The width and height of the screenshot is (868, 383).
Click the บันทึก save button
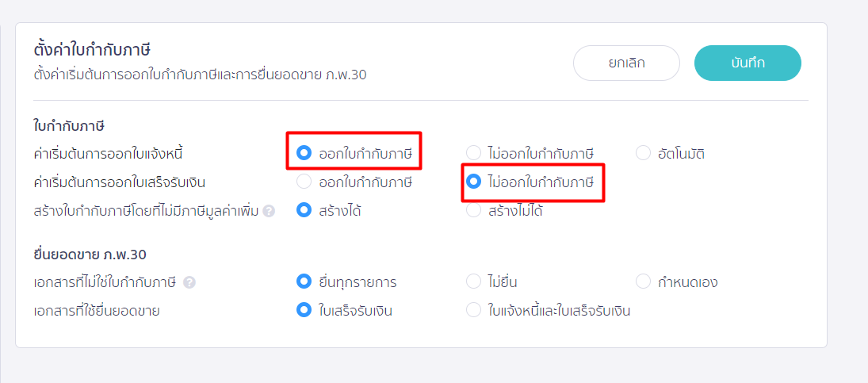[748, 63]
